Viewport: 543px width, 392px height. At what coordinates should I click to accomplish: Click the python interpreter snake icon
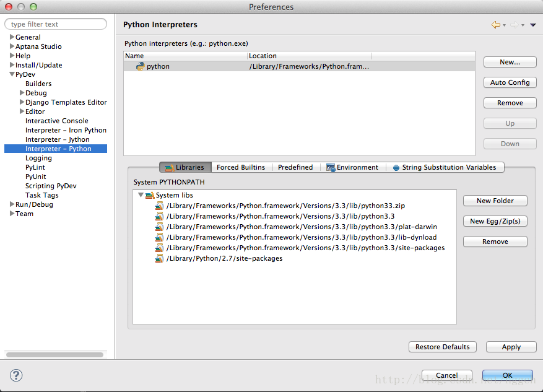[141, 66]
